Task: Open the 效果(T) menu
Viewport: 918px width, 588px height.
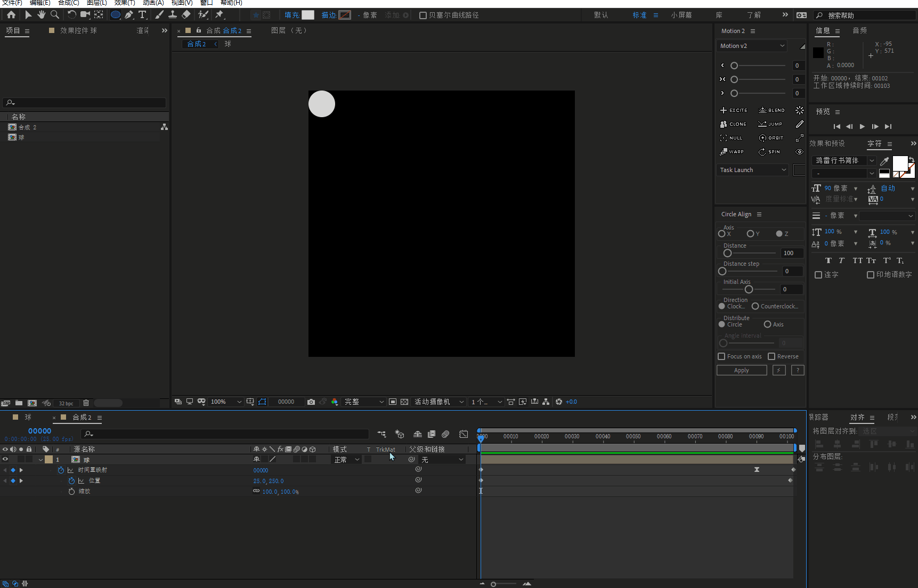Action: 125,3
